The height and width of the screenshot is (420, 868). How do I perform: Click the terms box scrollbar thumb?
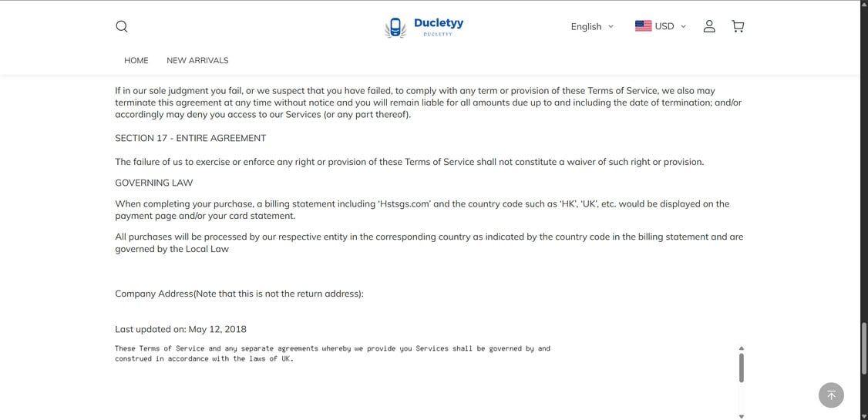point(742,368)
